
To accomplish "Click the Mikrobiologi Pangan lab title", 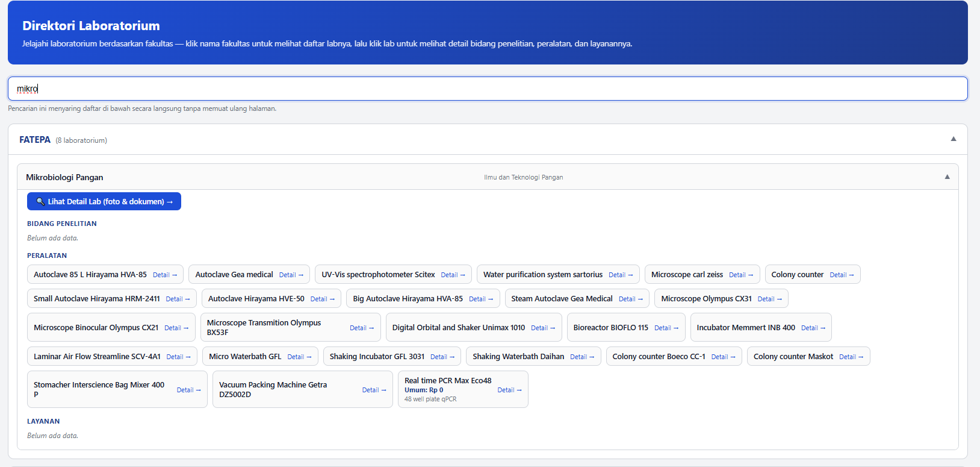I will (x=64, y=177).
